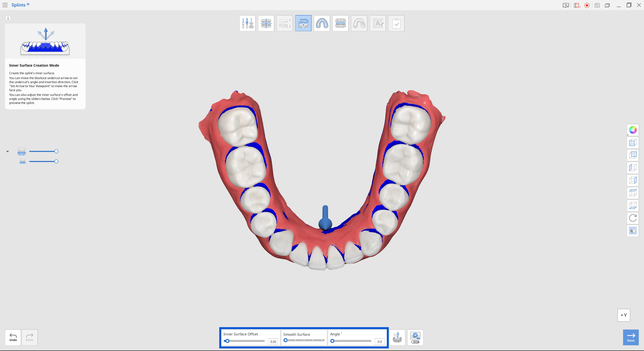Screen dimensions: 644x351
Task: Edit the Angle value field 0.0
Action: point(380,341)
